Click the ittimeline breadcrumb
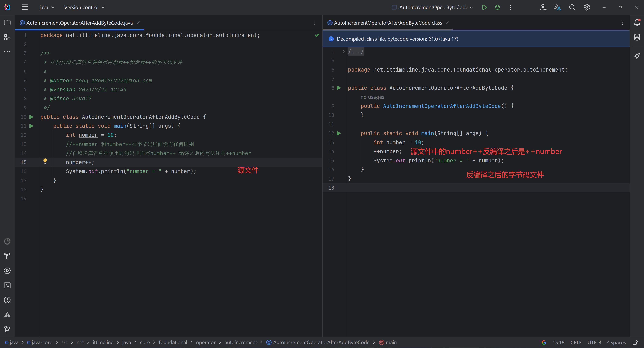This screenshot has height=348, width=644. click(103, 342)
